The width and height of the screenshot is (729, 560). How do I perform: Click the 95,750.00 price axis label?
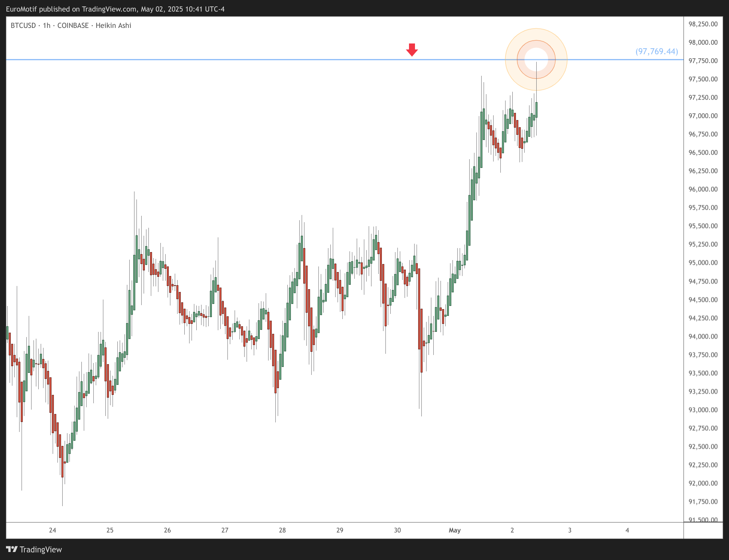(x=703, y=207)
